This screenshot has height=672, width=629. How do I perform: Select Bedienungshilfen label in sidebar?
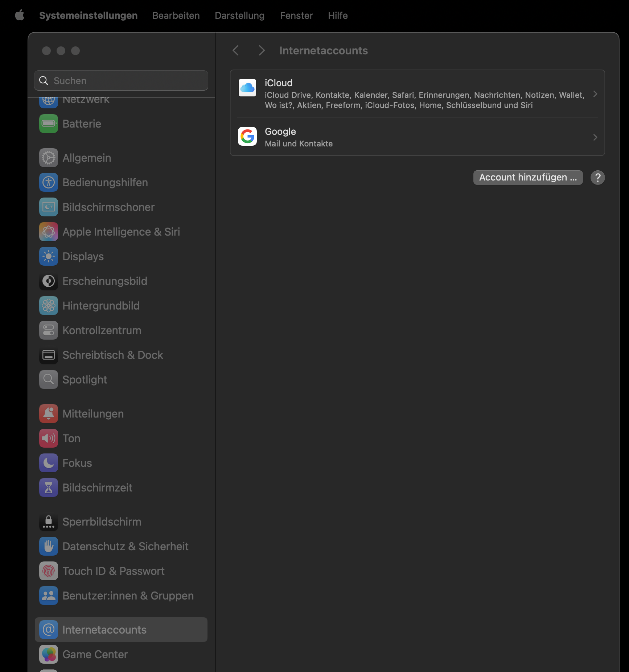(105, 182)
